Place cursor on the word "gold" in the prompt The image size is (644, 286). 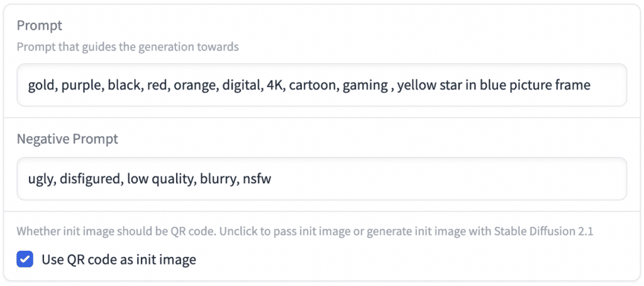click(x=40, y=85)
